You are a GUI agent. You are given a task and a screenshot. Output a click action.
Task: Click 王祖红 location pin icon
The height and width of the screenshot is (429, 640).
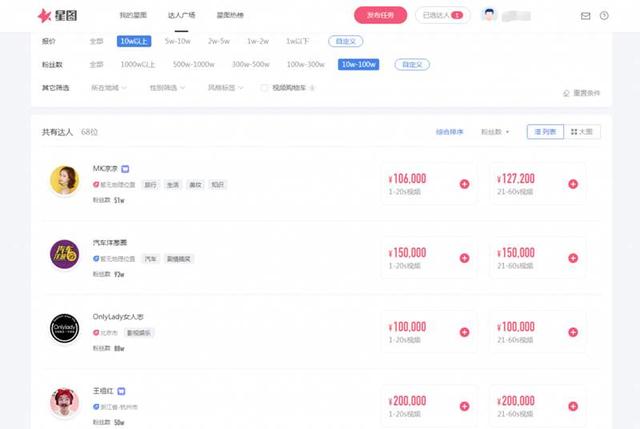point(96,407)
